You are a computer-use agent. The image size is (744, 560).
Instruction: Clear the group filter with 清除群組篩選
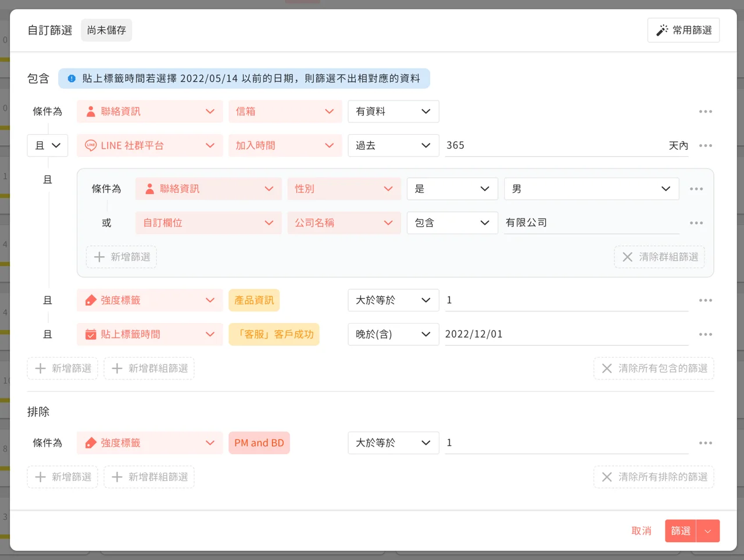(660, 257)
